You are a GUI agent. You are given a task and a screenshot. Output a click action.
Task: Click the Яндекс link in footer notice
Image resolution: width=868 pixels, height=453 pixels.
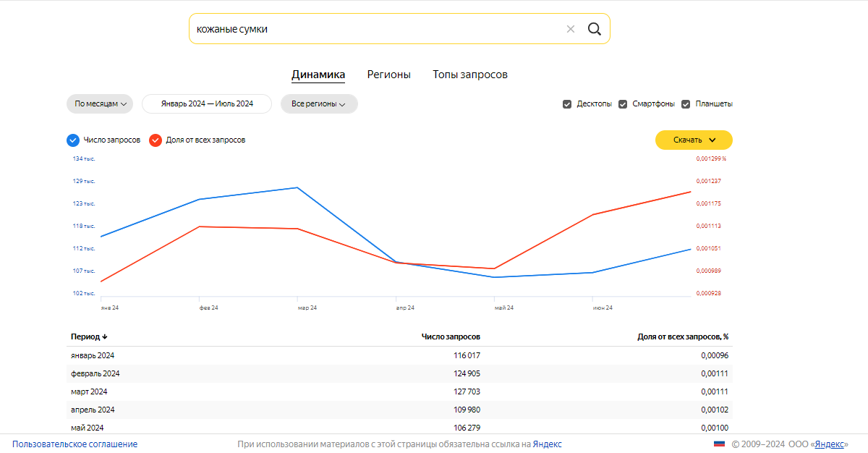click(547, 444)
